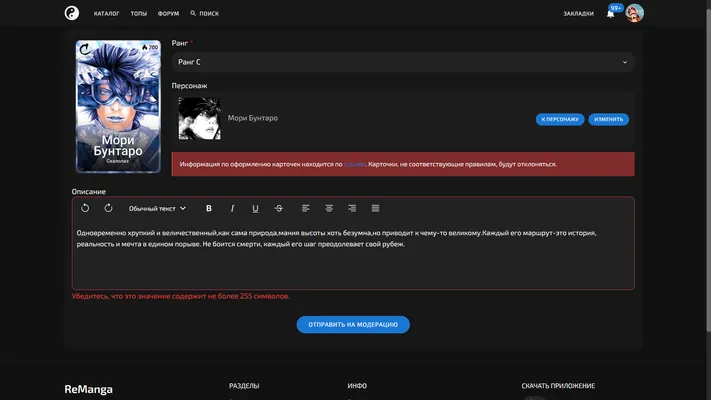The image size is (711, 400).
Task: Click Отправить на модерацию button
Action: coord(353,325)
